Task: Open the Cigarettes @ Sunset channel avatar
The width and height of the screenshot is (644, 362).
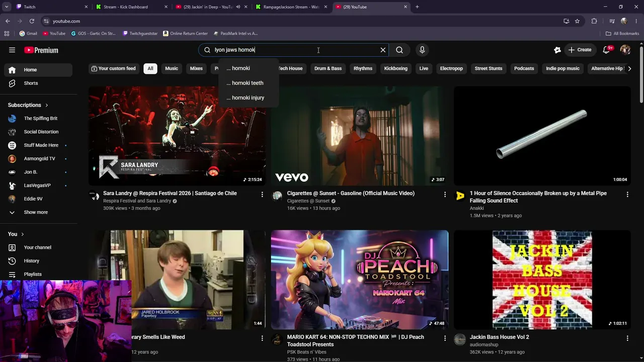Action: [x=277, y=196]
